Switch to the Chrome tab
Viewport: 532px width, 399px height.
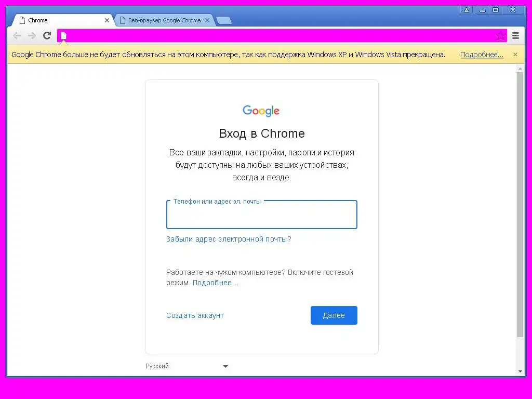tap(63, 20)
